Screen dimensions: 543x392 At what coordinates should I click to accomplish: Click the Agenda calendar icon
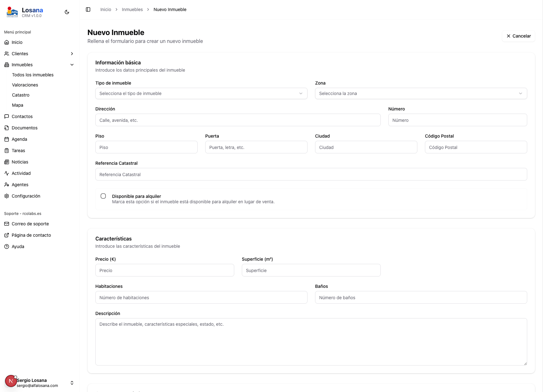click(x=7, y=139)
